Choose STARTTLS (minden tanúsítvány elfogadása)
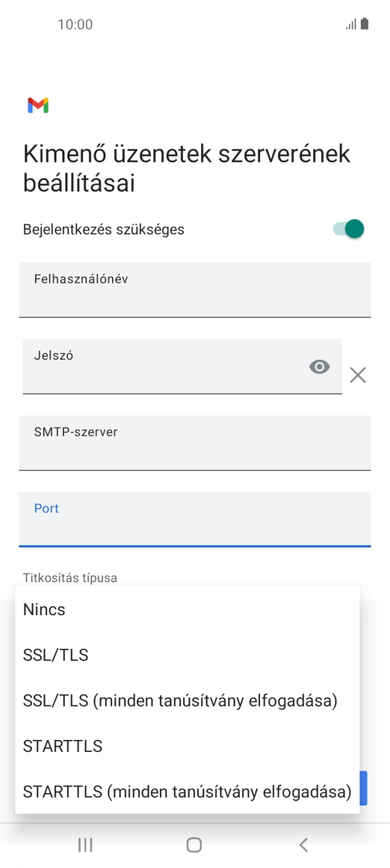390x868 pixels. pos(187,792)
